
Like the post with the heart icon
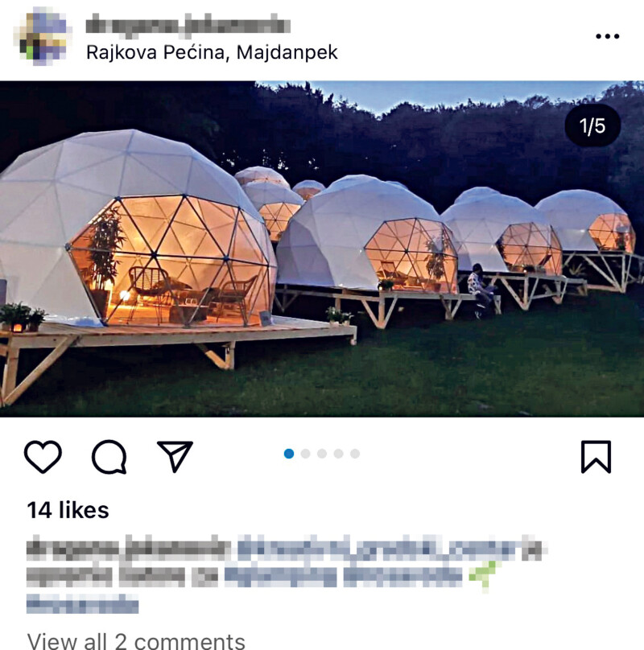pyautogui.click(x=43, y=456)
